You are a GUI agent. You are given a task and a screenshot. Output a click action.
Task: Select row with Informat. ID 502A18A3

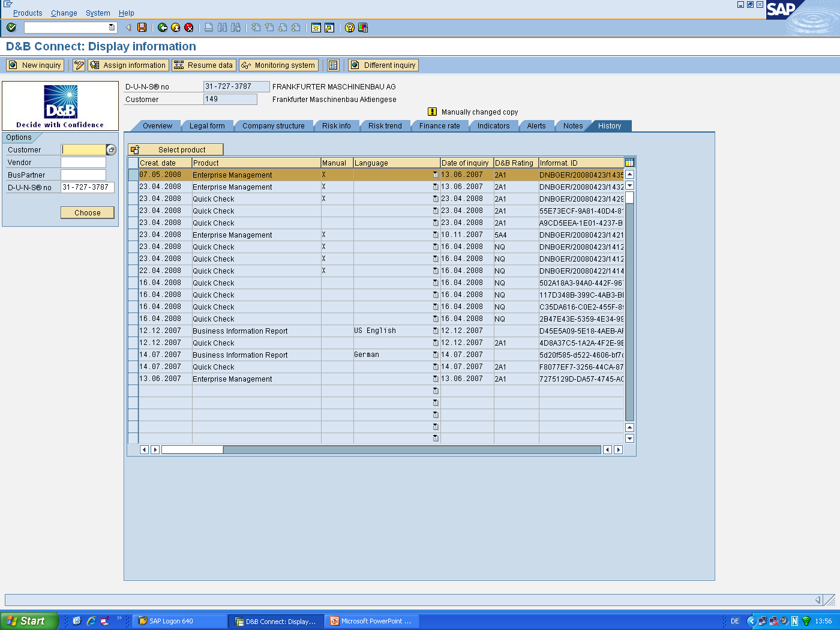133,283
